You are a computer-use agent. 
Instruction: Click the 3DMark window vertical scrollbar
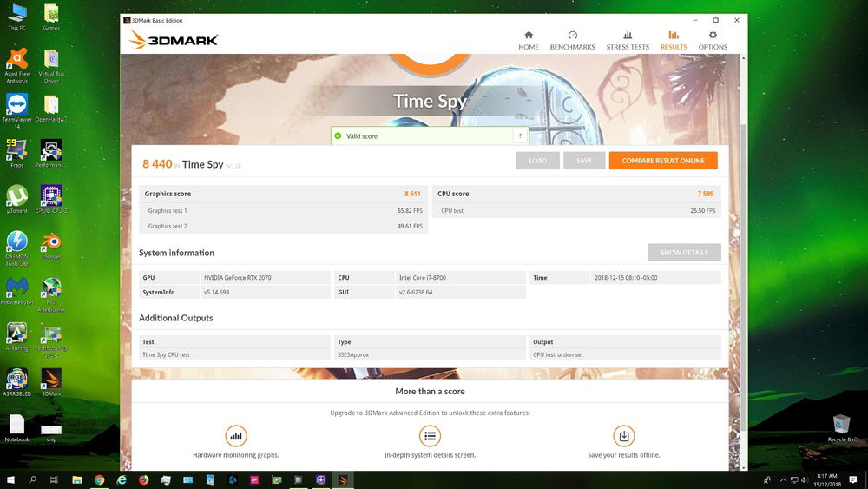[743, 261]
